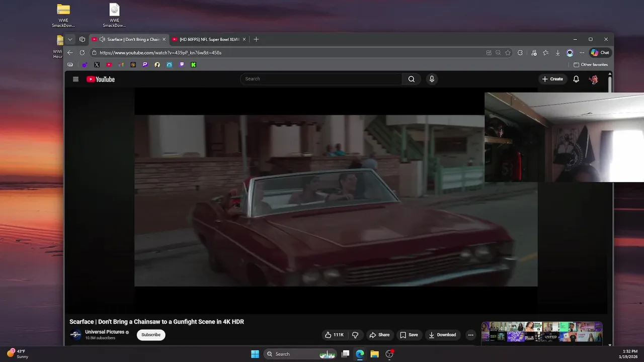Go to the YouTube home logo
This screenshot has width=644, height=362.
pos(101,79)
